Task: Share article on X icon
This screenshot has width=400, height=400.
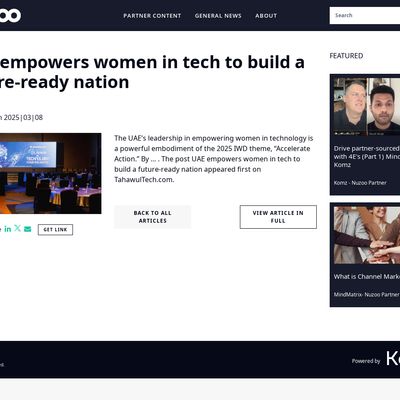Action: click(x=18, y=228)
